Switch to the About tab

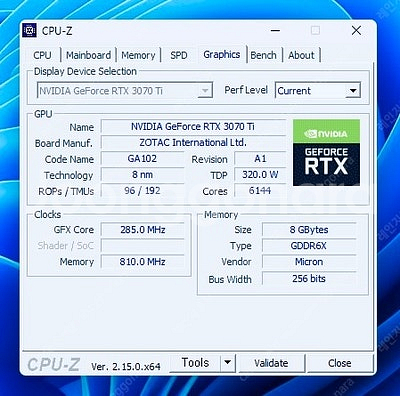pyautogui.click(x=301, y=55)
